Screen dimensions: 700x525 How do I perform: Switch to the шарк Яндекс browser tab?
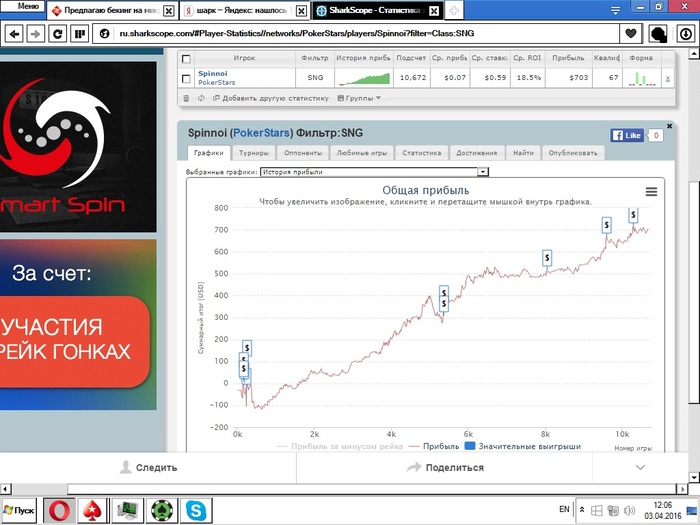(x=241, y=11)
